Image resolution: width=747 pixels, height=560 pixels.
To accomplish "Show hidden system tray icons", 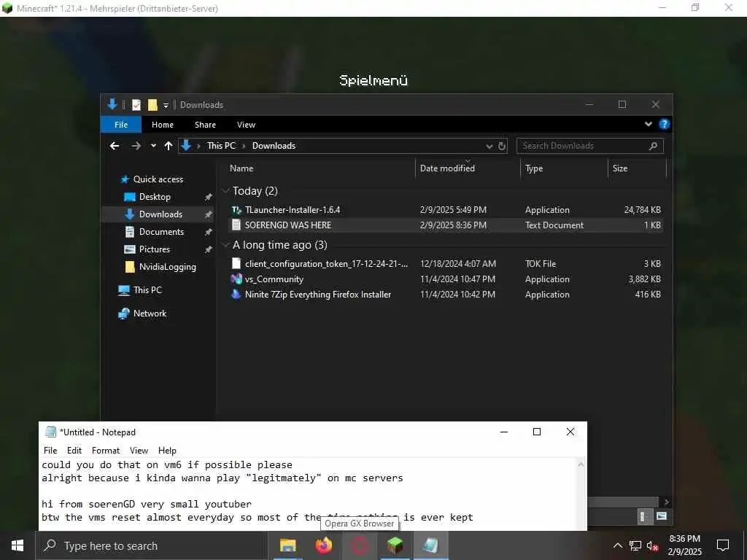I will click(617, 545).
